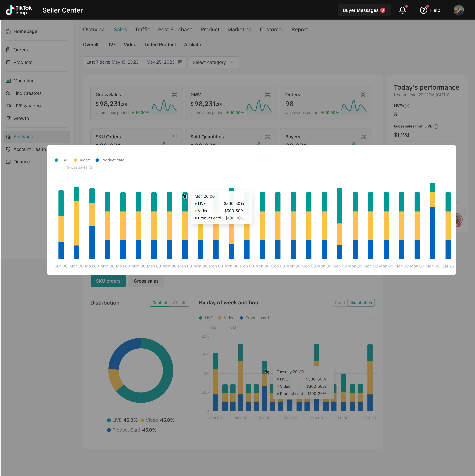
Task: Switch Distribution toggle to Affilate
Action: (x=179, y=303)
